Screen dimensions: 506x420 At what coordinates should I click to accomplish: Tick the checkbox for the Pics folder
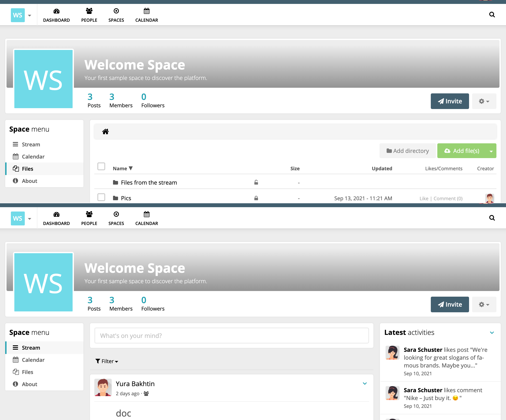(x=101, y=197)
